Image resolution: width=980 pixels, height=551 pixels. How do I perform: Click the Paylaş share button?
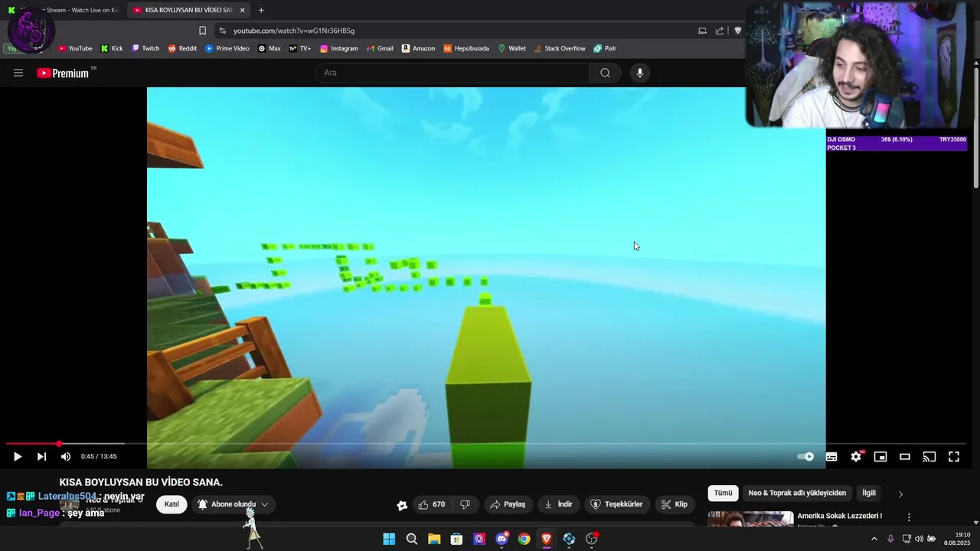(x=508, y=504)
